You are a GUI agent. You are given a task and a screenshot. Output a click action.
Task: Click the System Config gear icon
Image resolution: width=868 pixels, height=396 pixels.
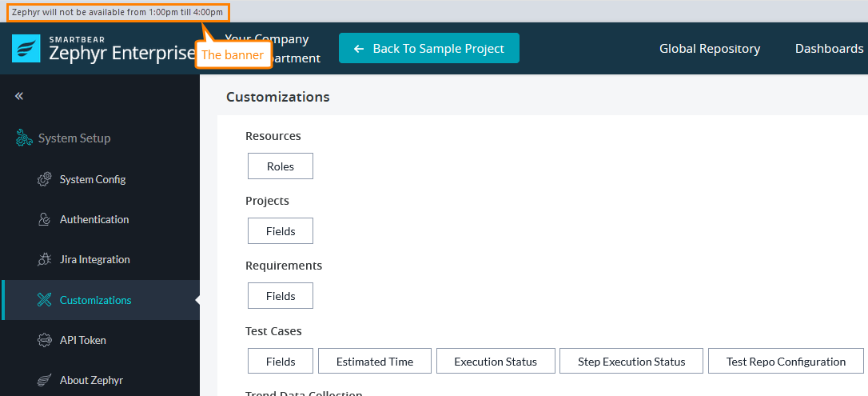[x=45, y=179]
